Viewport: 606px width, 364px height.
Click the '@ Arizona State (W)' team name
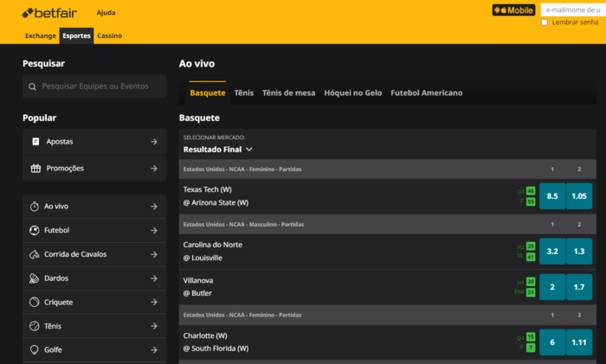pos(216,202)
